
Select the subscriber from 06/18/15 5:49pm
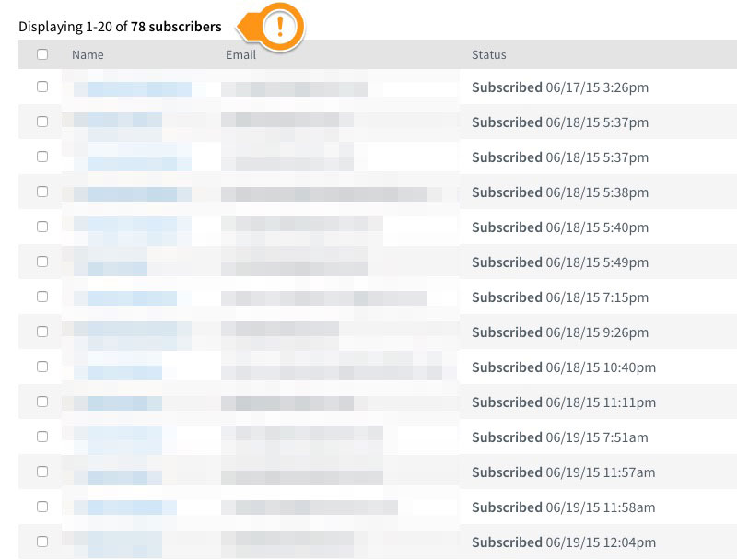tap(42, 262)
